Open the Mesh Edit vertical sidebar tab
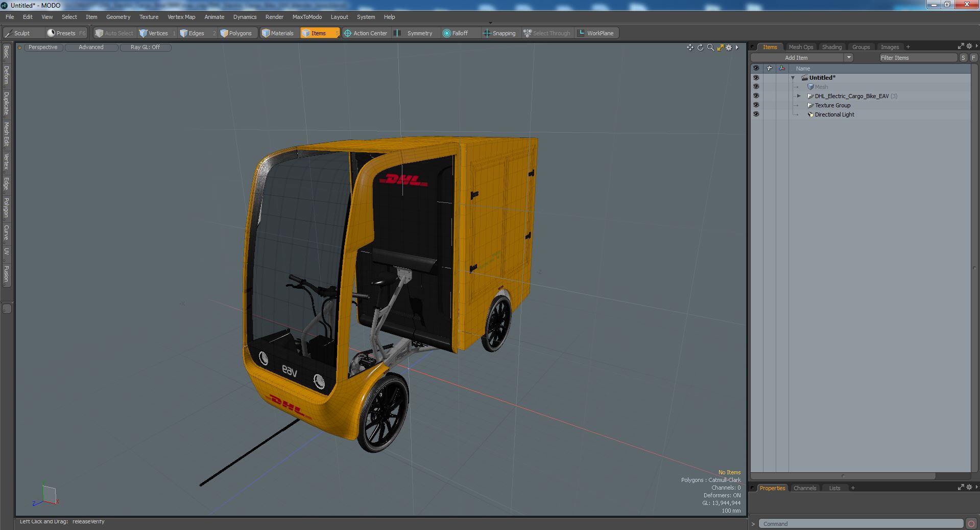980x530 pixels. pyautogui.click(x=6, y=134)
